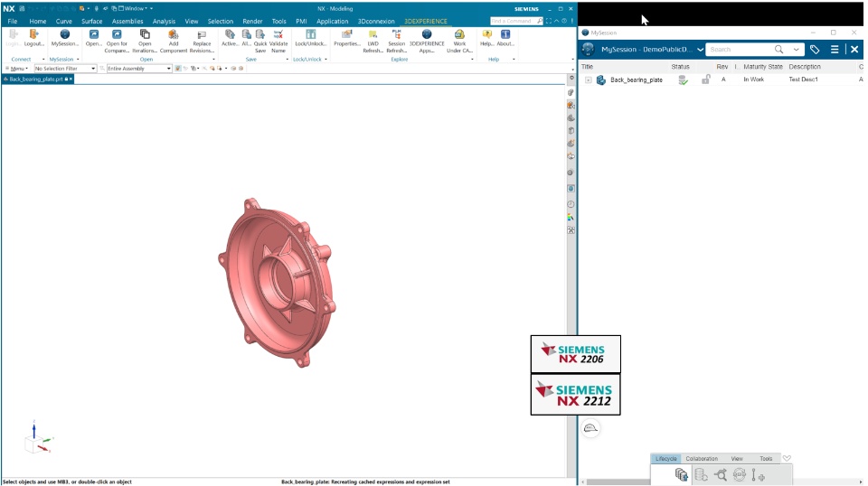The width and height of the screenshot is (868, 486).
Task: Select the red bearing plate model
Action: click(278, 282)
